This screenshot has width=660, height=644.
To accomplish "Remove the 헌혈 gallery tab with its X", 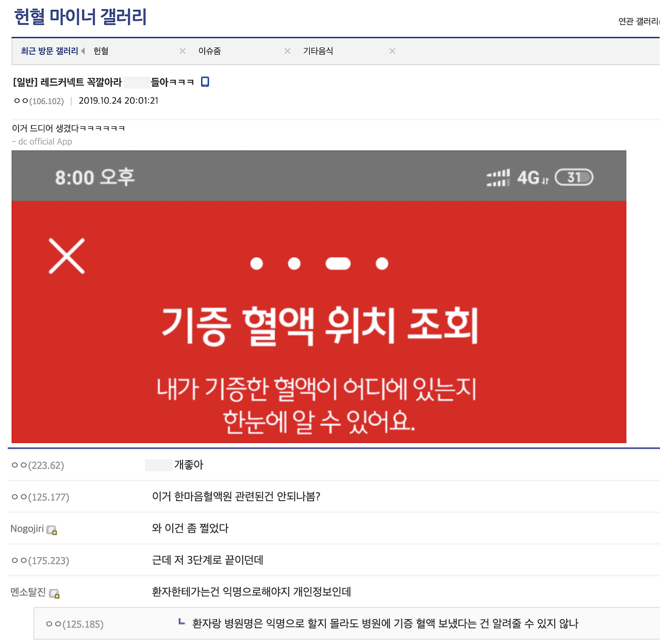I will coord(182,51).
